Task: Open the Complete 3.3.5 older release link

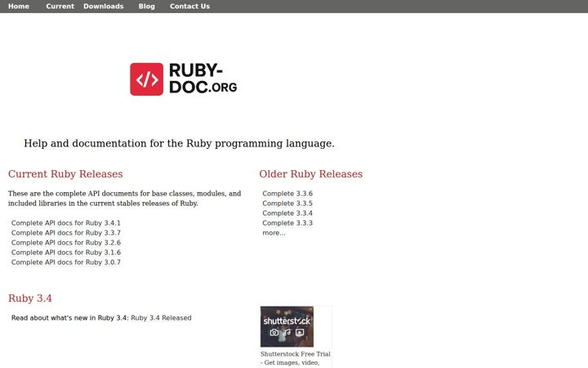Action: pyautogui.click(x=287, y=203)
